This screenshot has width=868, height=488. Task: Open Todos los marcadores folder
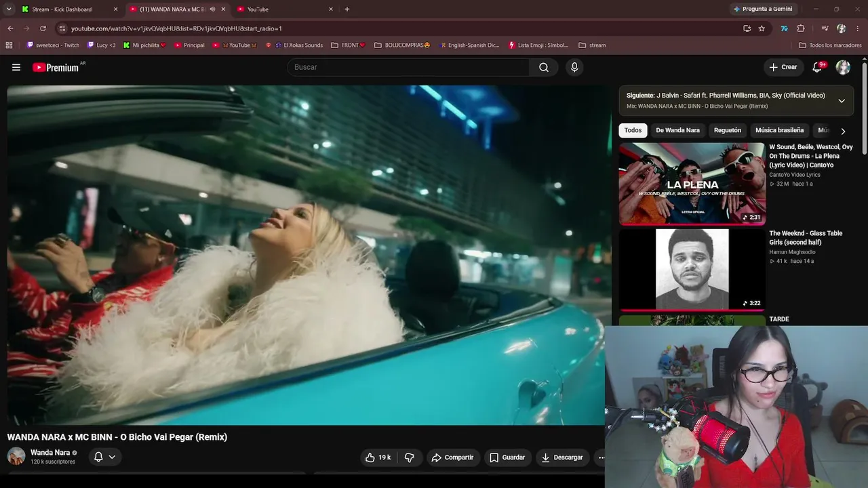pos(830,45)
